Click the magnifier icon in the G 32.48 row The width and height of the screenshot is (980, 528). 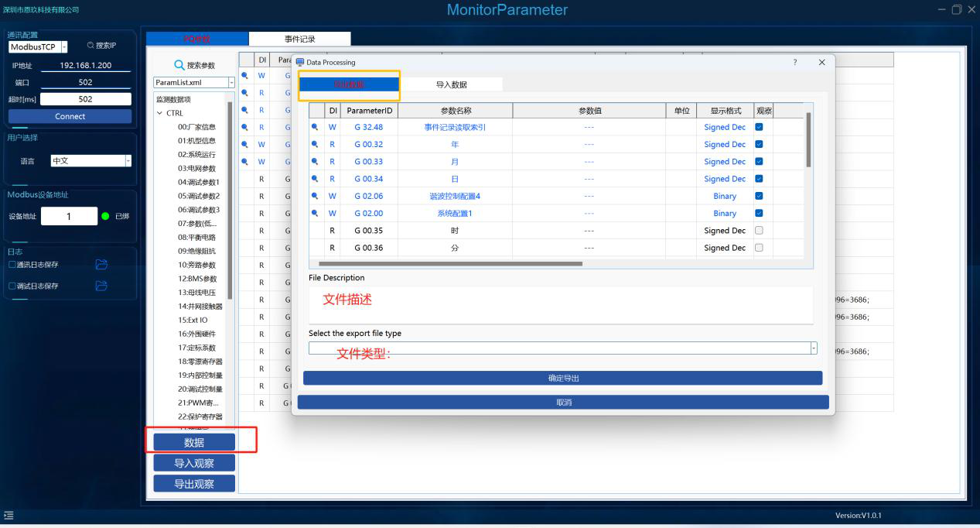tap(315, 127)
